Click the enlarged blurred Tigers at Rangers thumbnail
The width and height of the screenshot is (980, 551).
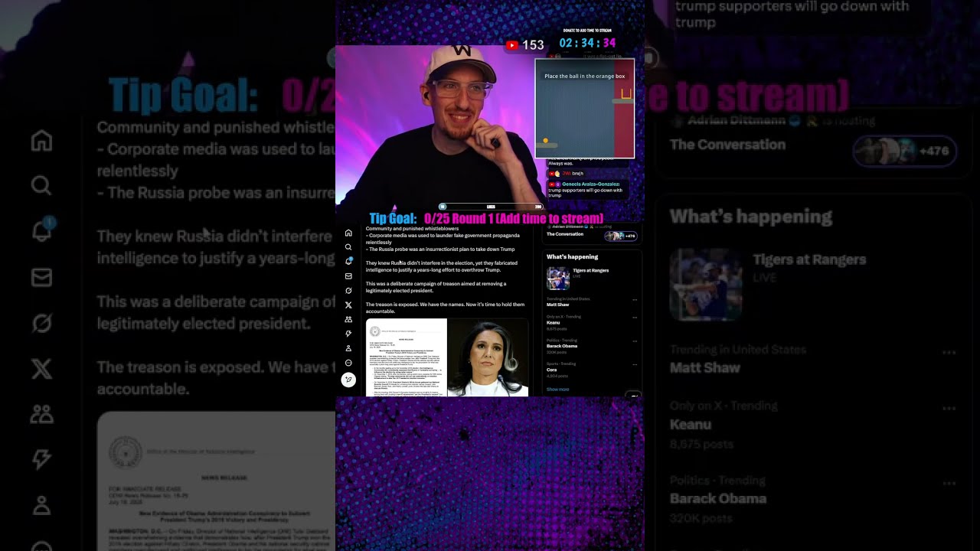point(706,285)
